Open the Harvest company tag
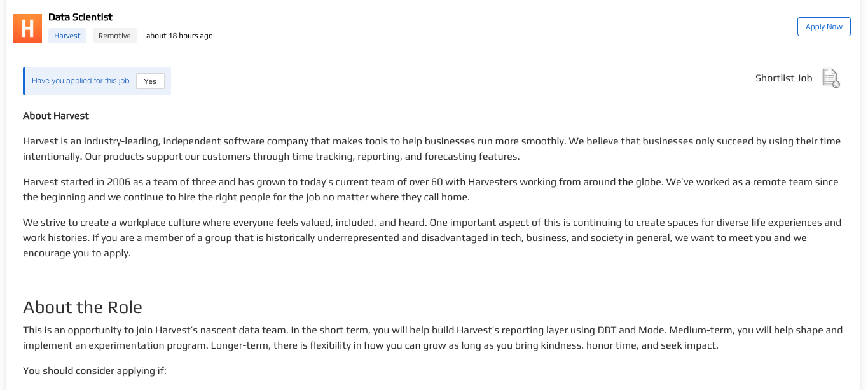 coord(67,36)
